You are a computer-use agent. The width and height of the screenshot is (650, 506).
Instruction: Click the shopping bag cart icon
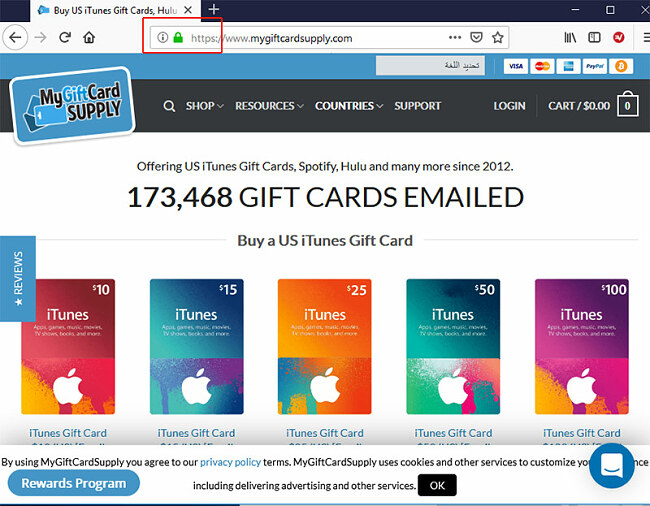[627, 104]
